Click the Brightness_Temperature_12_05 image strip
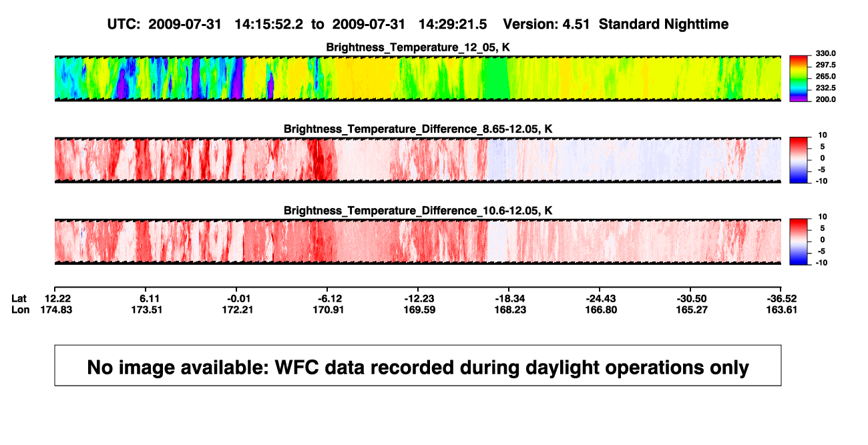The height and width of the screenshot is (445, 868). tap(418, 78)
